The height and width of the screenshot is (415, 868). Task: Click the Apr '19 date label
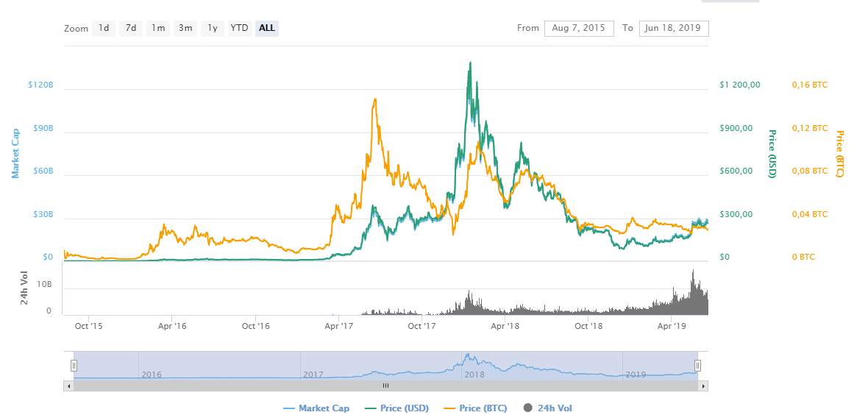tap(671, 327)
